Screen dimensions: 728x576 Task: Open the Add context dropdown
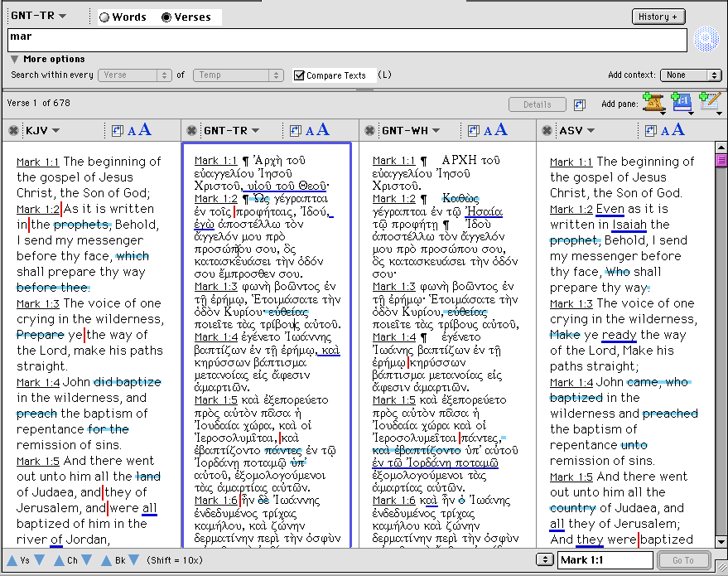tap(692, 75)
